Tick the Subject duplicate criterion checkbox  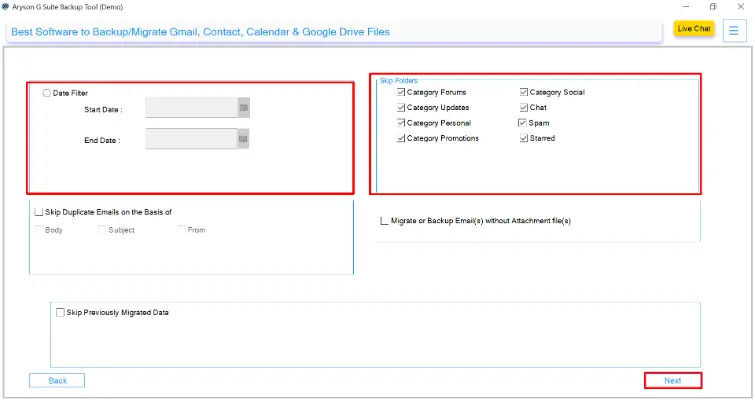pyautogui.click(x=102, y=230)
